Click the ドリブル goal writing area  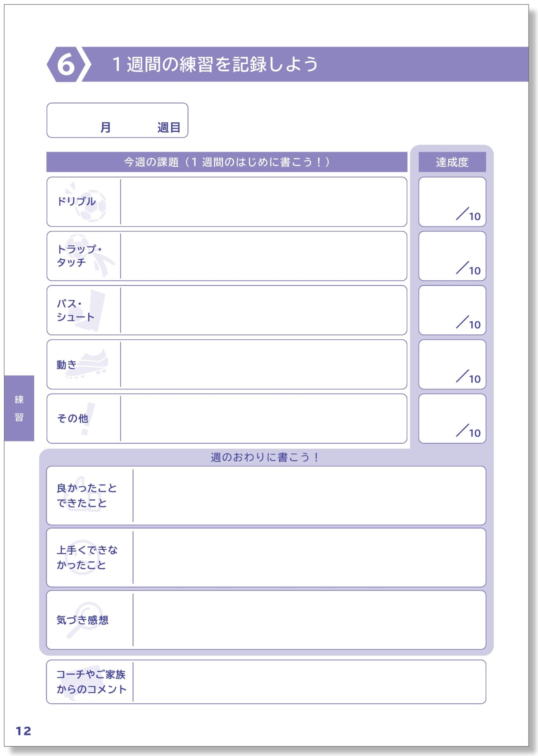click(x=264, y=202)
